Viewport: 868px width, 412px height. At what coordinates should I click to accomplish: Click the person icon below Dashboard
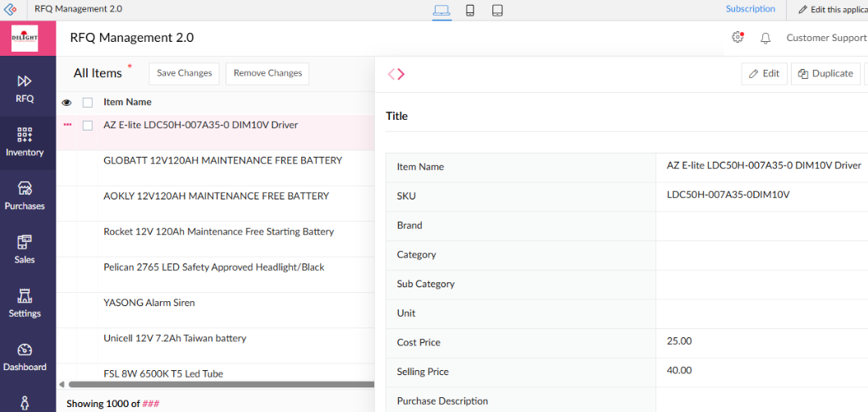25,403
